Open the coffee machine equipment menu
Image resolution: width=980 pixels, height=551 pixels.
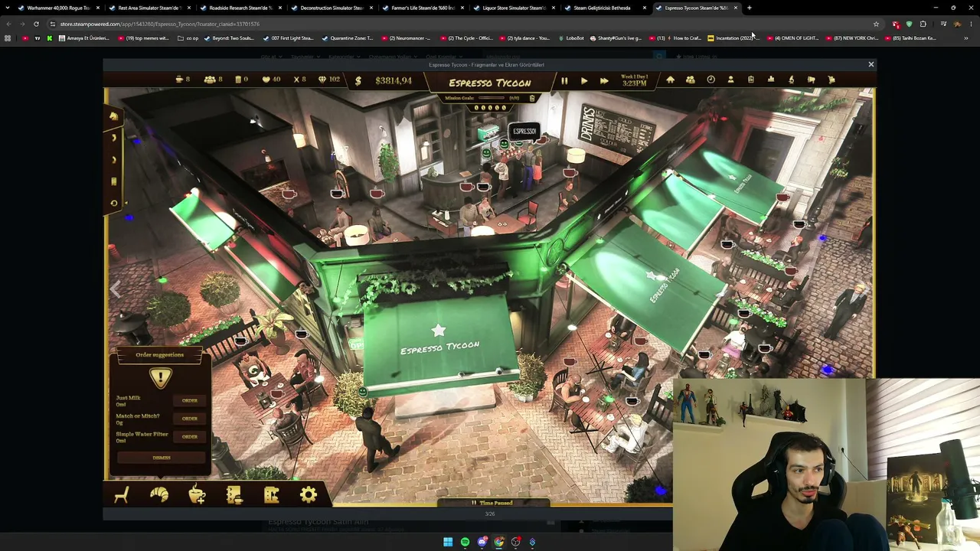271,495
